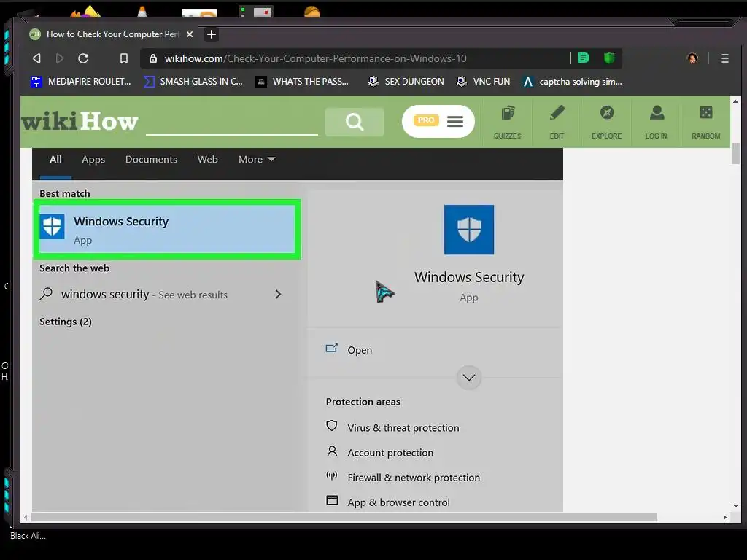
Task: Click the padlock site security icon
Action: click(153, 58)
